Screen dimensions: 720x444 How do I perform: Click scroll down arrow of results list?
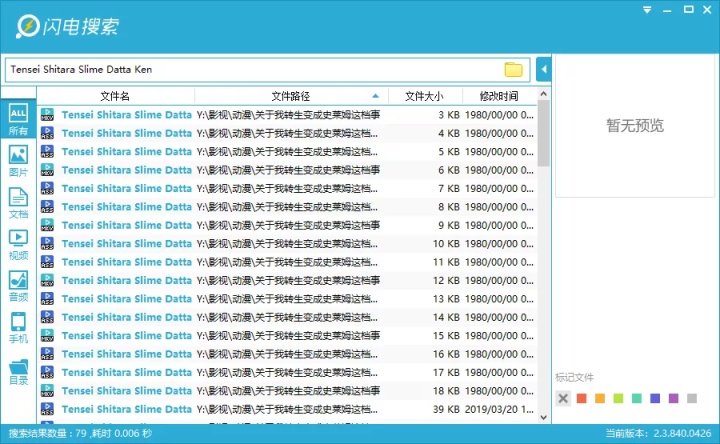[x=544, y=417]
